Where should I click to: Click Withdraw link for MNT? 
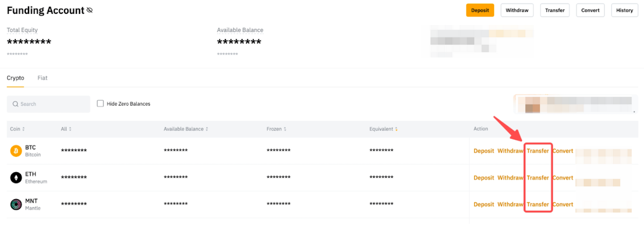pos(510,204)
